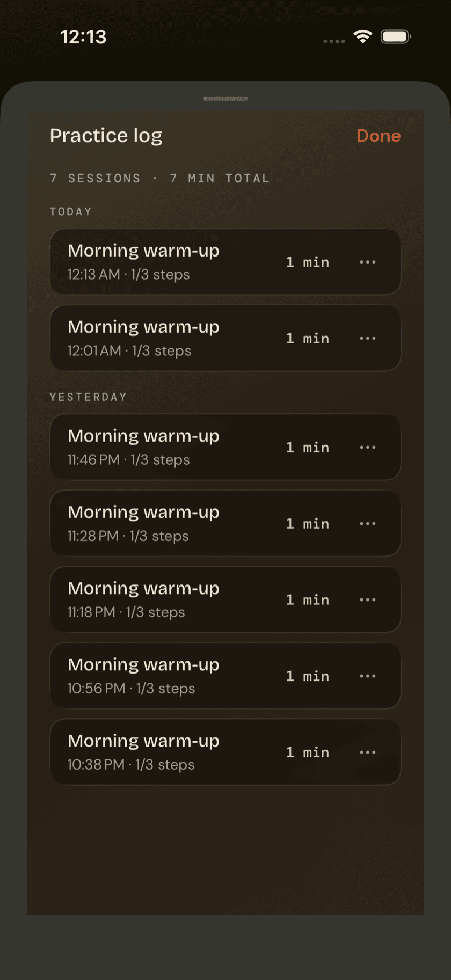Open more options for 10:56 PM session
451x980 pixels.
[x=368, y=676]
